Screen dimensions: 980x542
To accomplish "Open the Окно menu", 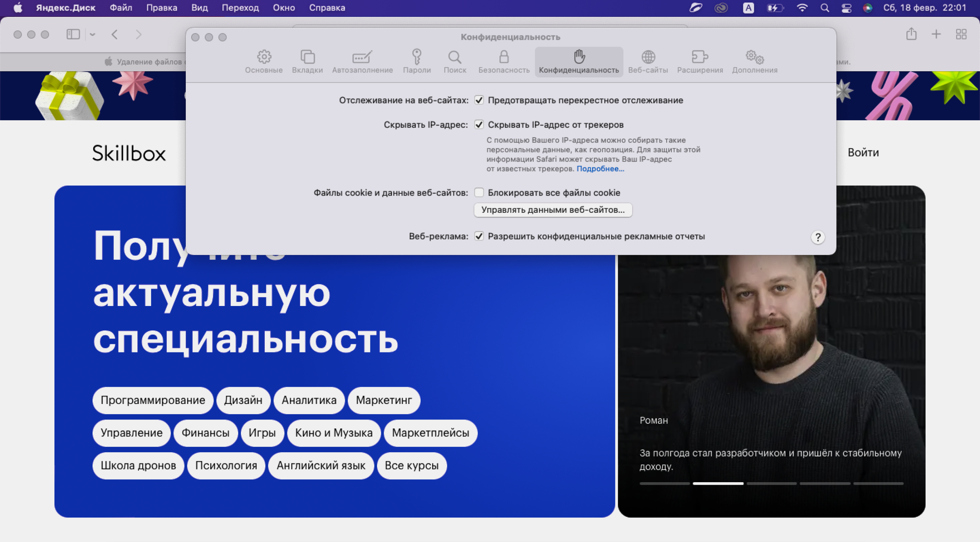I will pyautogui.click(x=284, y=8).
